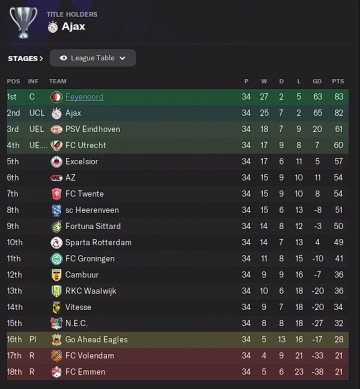Viewport: 360px width, 389px height.
Task: Click the Vitesse club badge
Action: pos(56,307)
